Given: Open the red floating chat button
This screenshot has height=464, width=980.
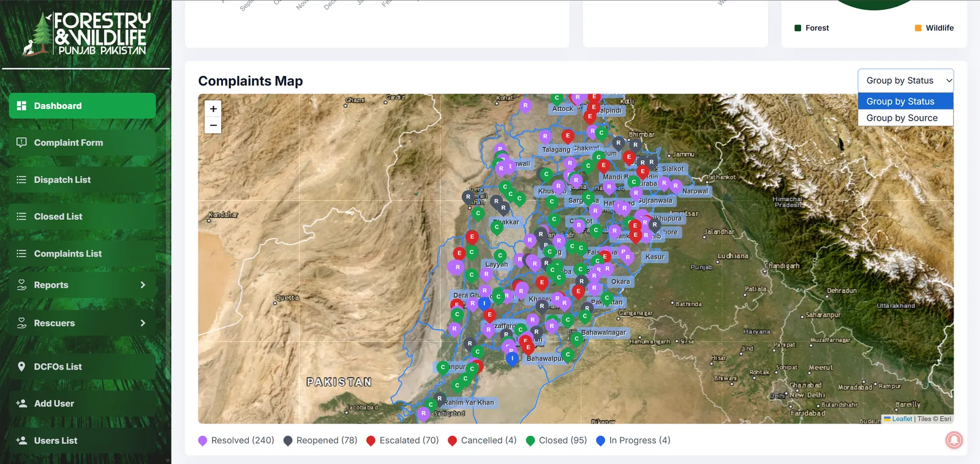Looking at the screenshot, I should (954, 440).
